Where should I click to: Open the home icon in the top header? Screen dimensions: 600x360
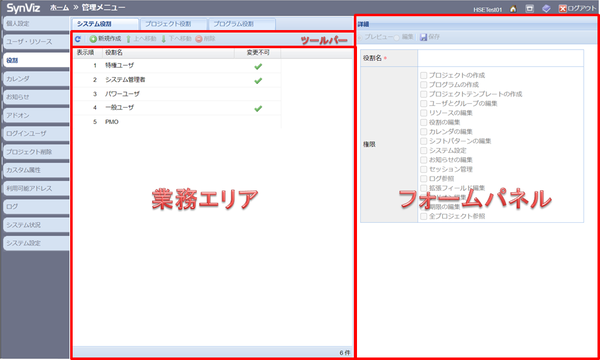pos(514,9)
